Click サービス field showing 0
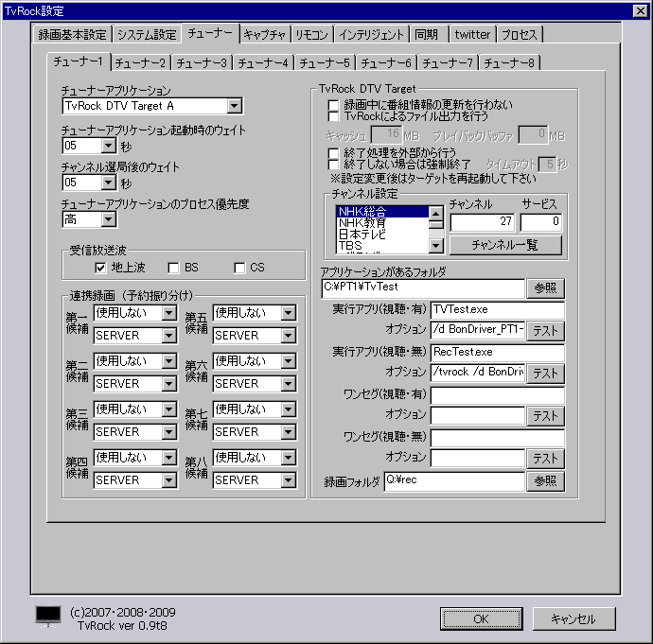The image size is (653, 644). (541, 221)
